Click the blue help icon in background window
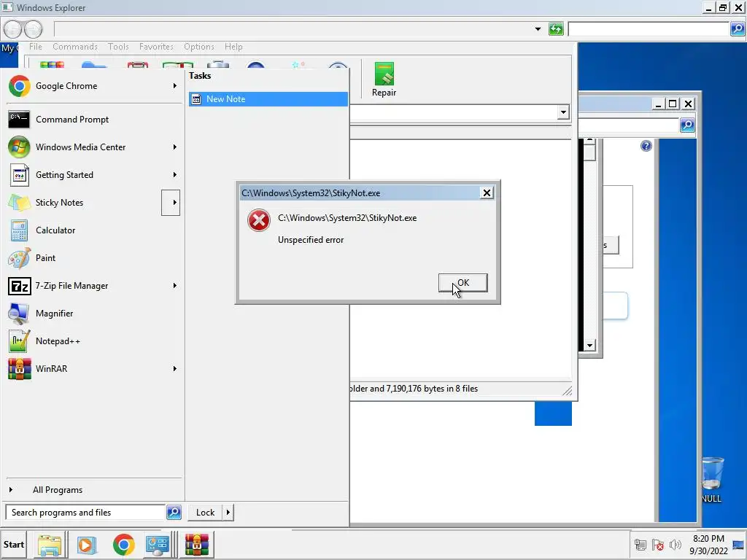This screenshot has width=747, height=560. click(646, 146)
